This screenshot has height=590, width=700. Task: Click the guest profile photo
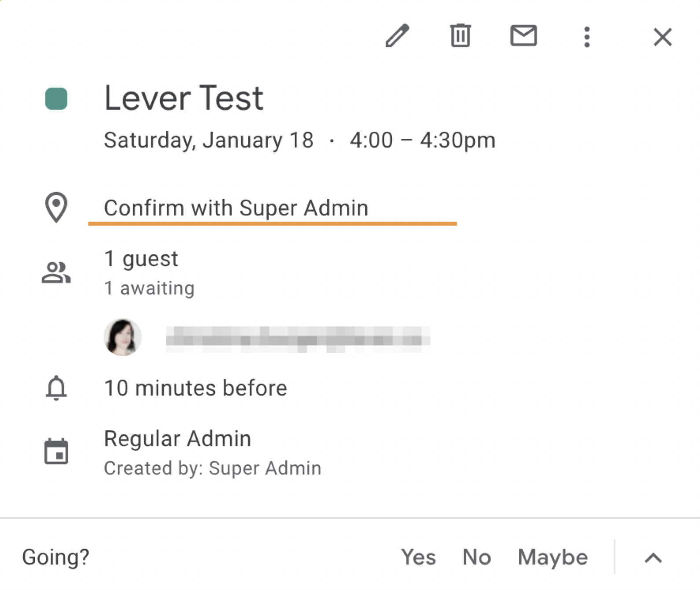[123, 337]
